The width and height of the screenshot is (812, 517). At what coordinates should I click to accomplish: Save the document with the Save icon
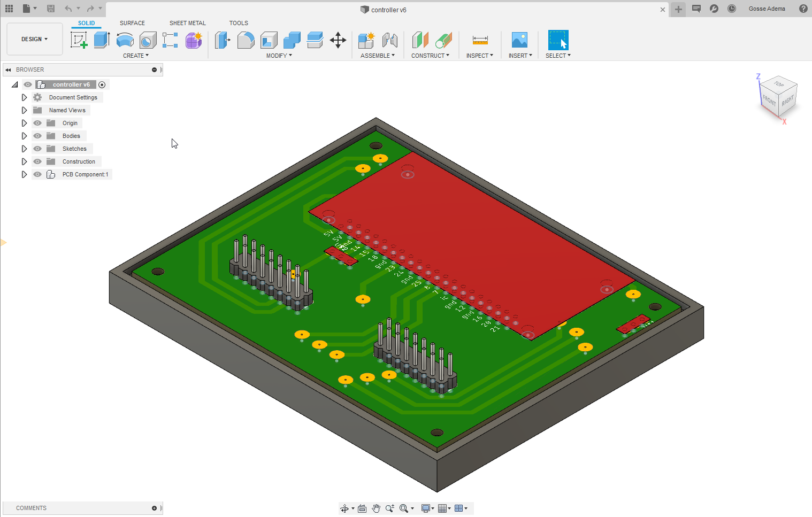click(x=51, y=9)
